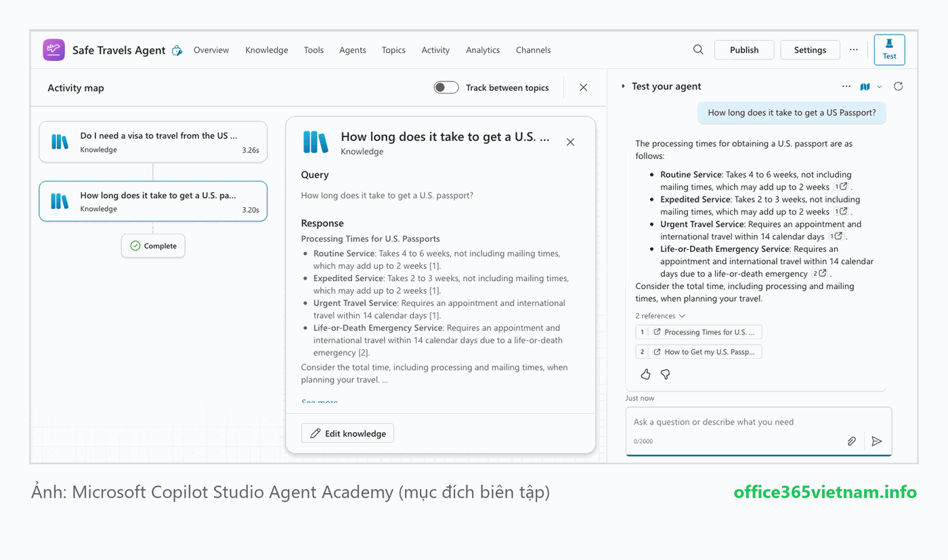
Task: Click the books icon in knowledge details header
Action: click(x=316, y=142)
